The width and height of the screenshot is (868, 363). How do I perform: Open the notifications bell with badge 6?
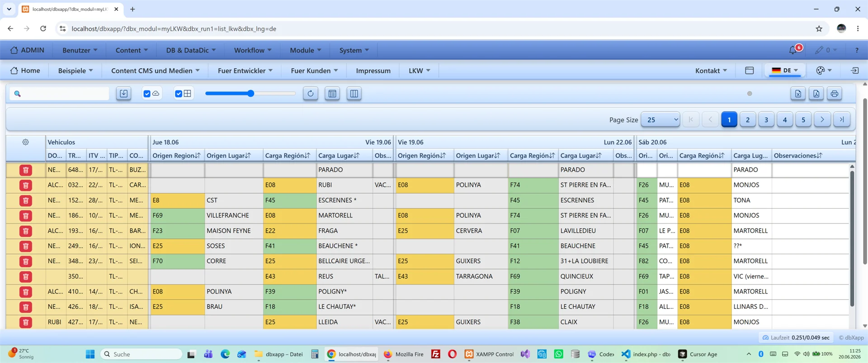click(x=793, y=50)
